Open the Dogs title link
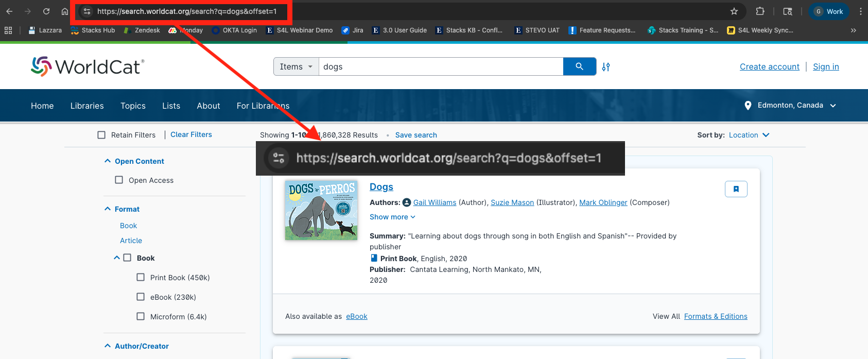868x359 pixels. (x=381, y=187)
